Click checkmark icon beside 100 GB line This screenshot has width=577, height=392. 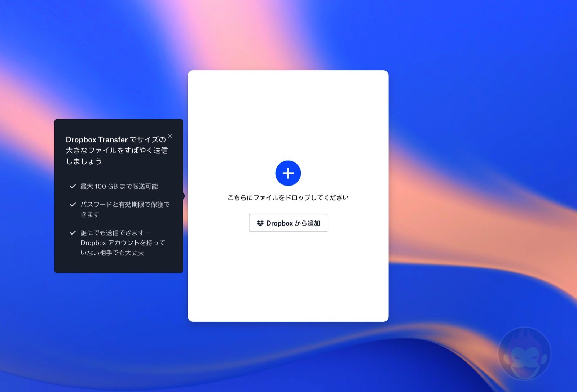72,186
